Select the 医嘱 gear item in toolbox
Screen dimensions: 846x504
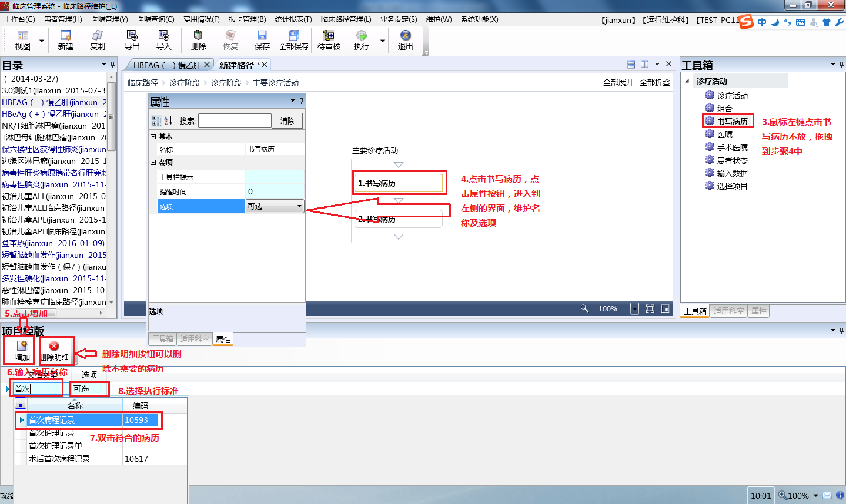(719, 135)
